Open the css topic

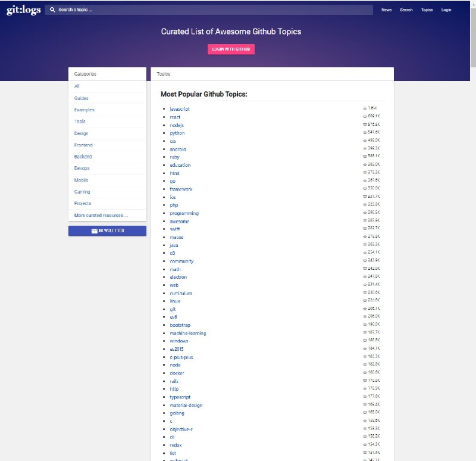(173, 141)
